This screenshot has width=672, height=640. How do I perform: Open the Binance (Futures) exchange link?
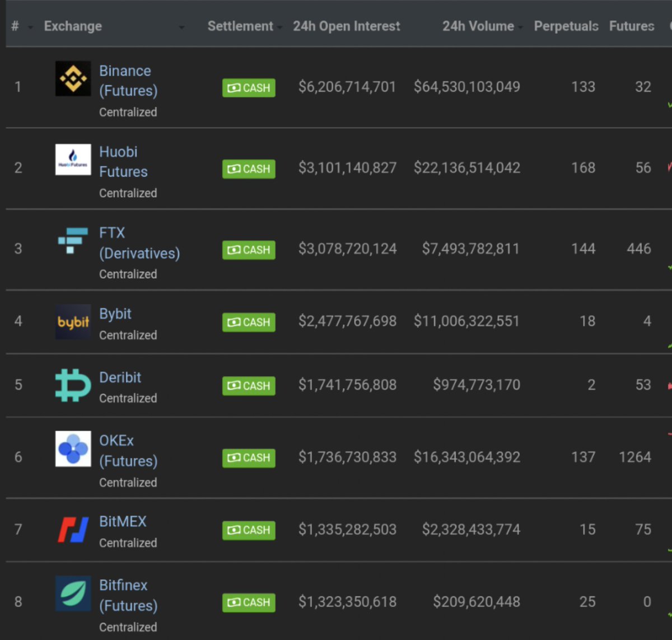click(128, 81)
